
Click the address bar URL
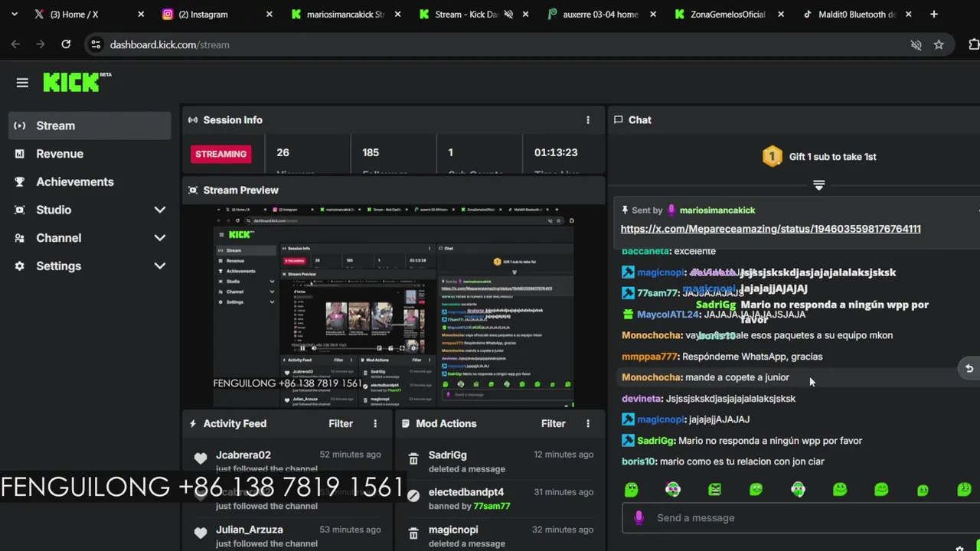tap(169, 44)
